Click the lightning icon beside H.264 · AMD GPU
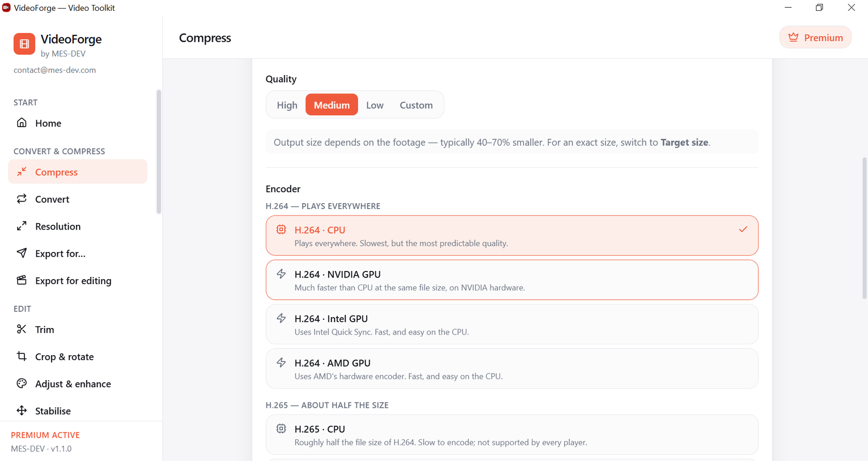868x461 pixels. coord(281,363)
